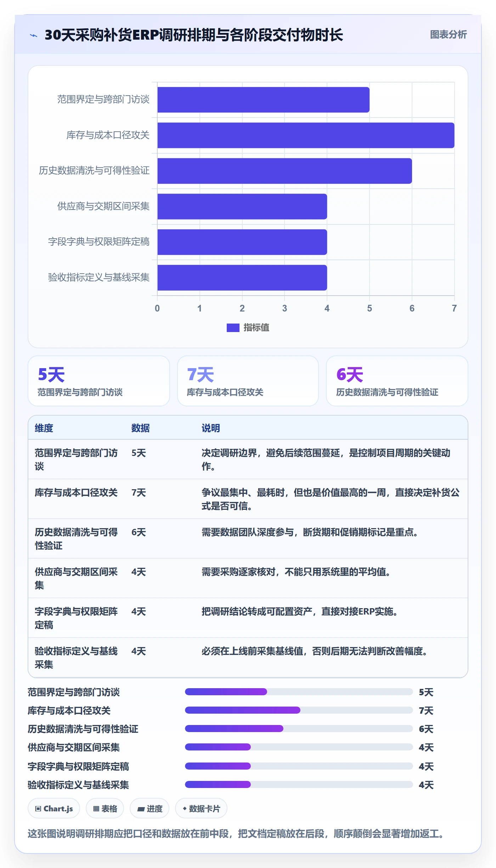The width and height of the screenshot is (496, 868).
Task: Click the 表格 chip
Action: 105,809
